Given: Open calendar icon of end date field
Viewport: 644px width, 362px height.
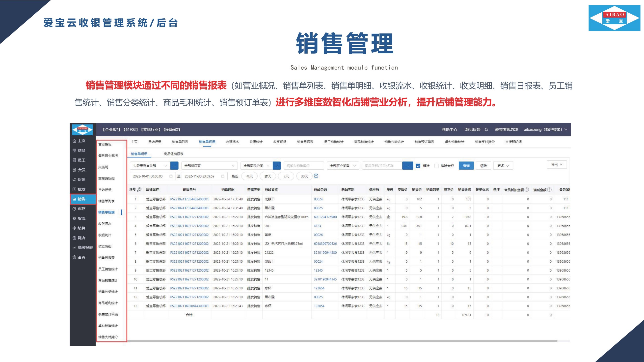Looking at the screenshot, I should 222,176.
